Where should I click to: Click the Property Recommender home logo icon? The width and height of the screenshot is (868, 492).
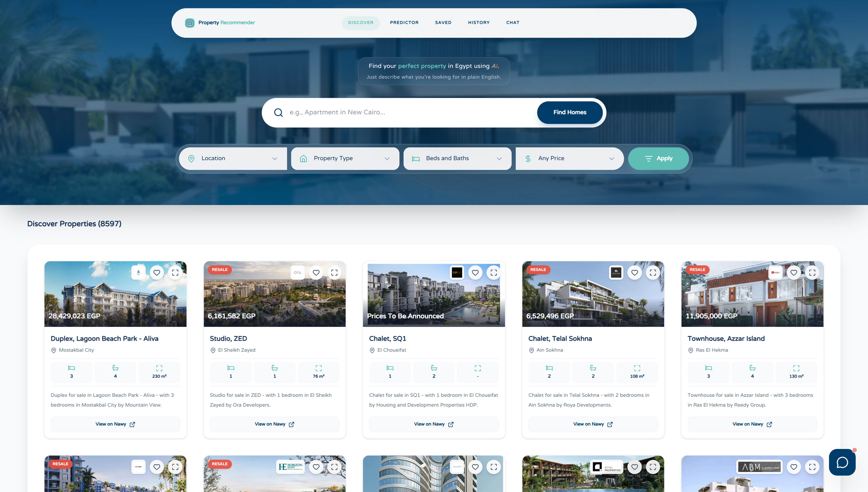(x=190, y=23)
